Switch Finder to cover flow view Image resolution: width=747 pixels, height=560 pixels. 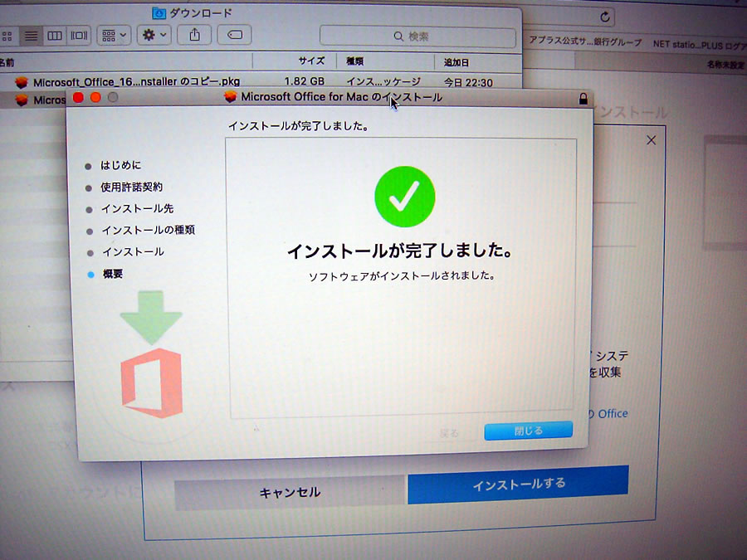pos(79,36)
